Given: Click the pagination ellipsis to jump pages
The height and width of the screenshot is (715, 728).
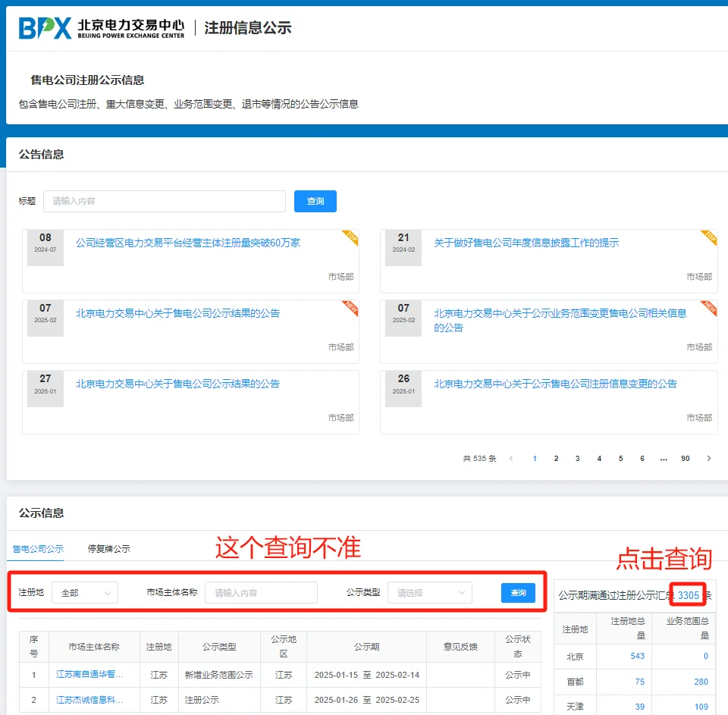Looking at the screenshot, I should pyautogui.click(x=664, y=458).
